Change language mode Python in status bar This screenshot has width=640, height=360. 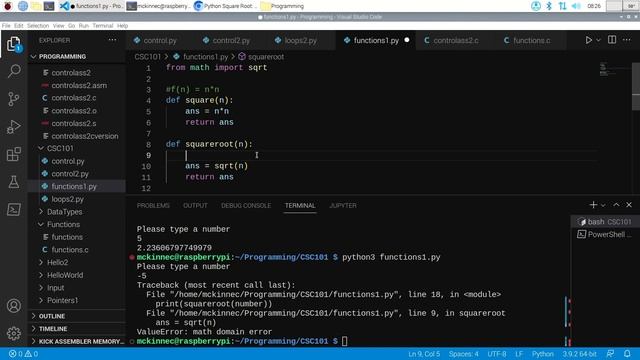pos(542,354)
